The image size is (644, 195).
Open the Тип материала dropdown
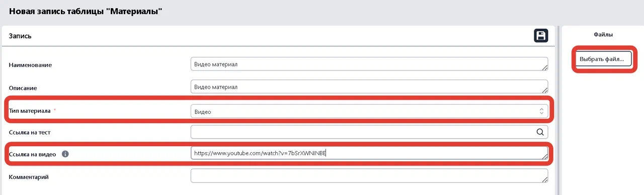pos(369,111)
